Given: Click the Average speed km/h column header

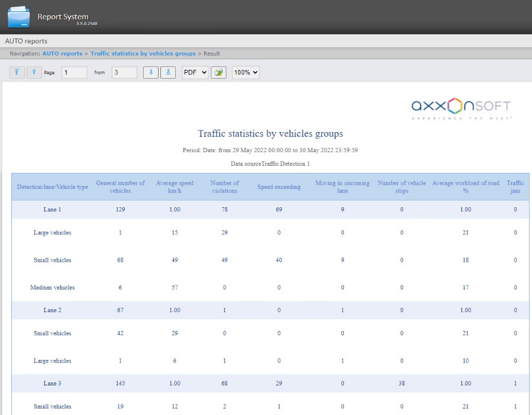Looking at the screenshot, I should [x=175, y=186].
